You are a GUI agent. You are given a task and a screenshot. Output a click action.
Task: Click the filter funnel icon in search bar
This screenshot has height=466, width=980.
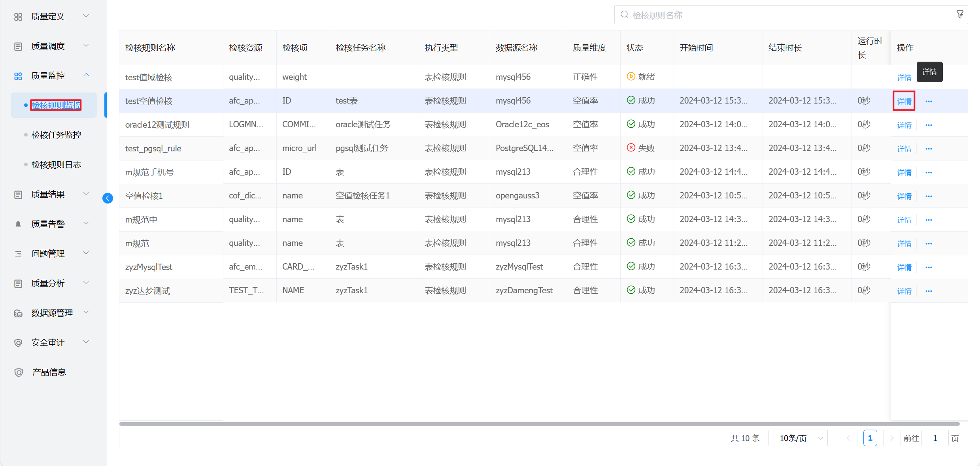[960, 15]
